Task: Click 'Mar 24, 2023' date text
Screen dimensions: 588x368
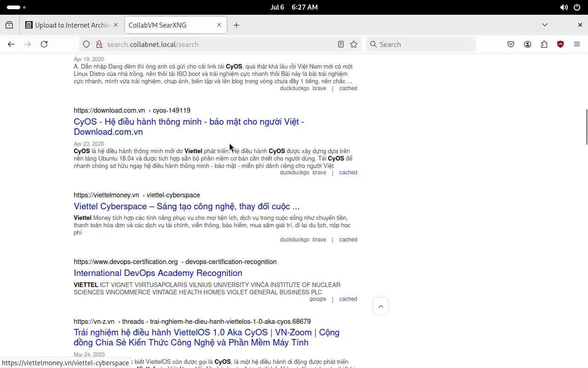Action: pyautogui.click(x=89, y=355)
